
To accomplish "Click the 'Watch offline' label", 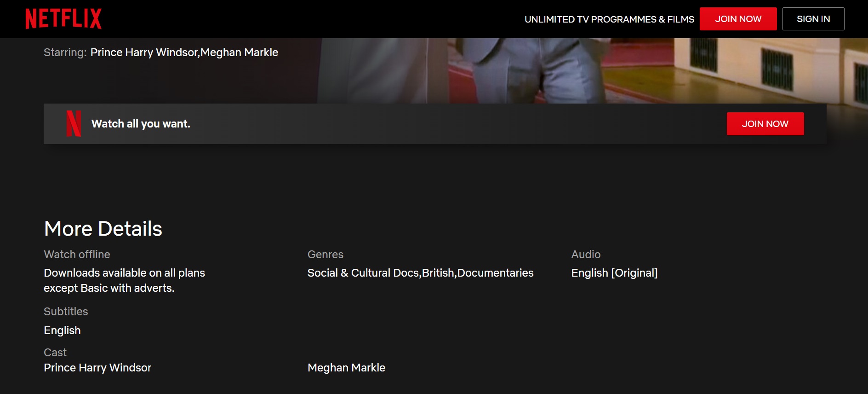I will point(77,255).
